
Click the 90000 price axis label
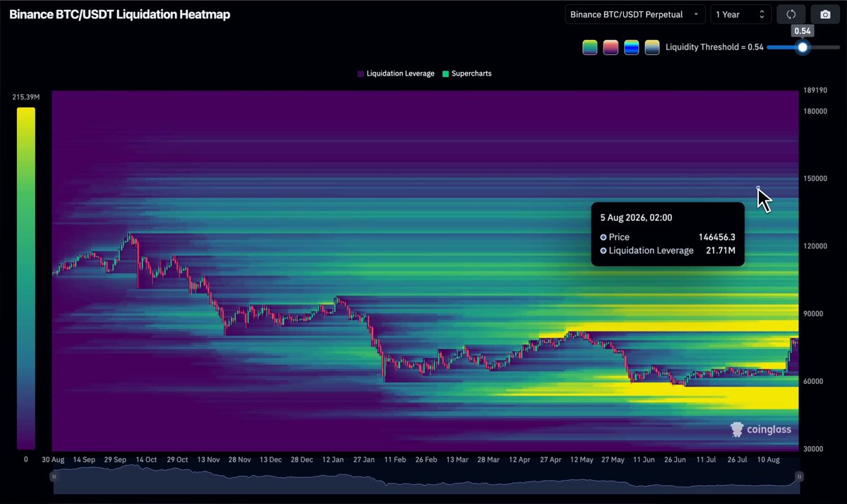click(x=815, y=313)
